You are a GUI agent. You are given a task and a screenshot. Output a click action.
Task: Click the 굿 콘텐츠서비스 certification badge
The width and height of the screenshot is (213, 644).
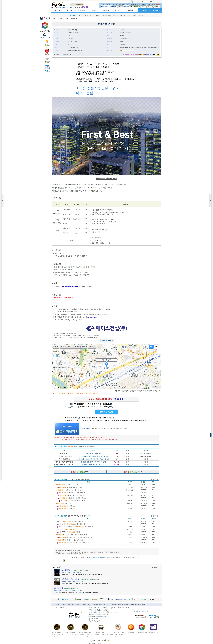pos(45,27)
